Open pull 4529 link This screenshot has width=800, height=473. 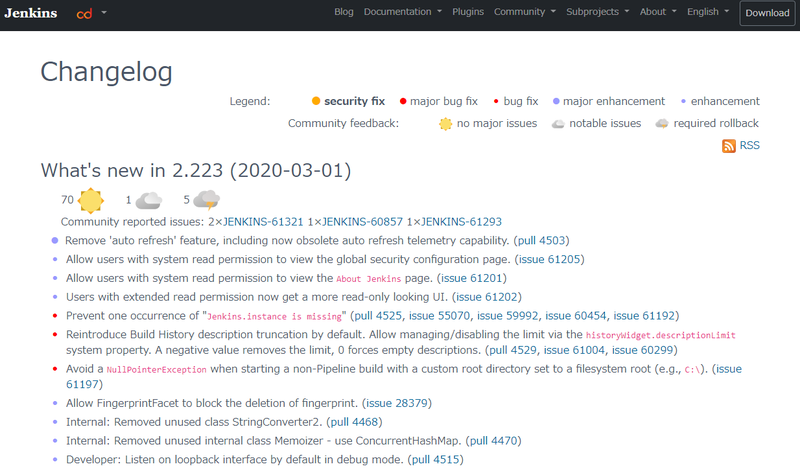point(513,350)
